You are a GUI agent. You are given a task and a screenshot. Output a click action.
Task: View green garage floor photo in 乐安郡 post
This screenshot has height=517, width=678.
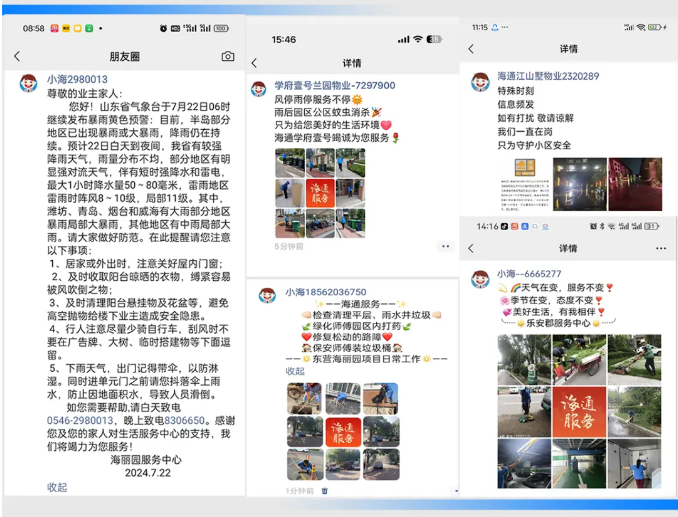point(579,464)
